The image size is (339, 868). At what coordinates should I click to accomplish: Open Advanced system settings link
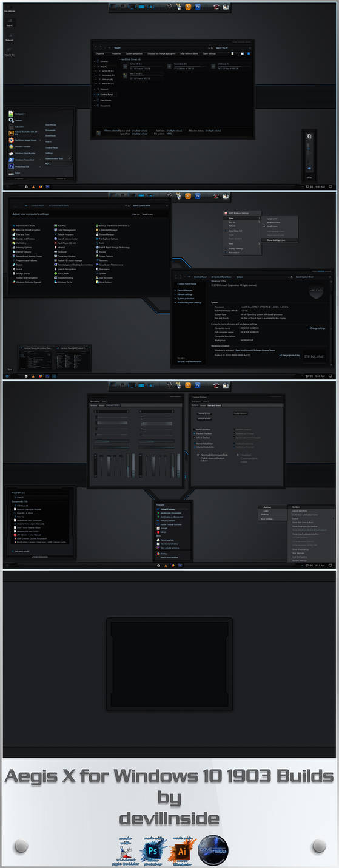[189, 303]
